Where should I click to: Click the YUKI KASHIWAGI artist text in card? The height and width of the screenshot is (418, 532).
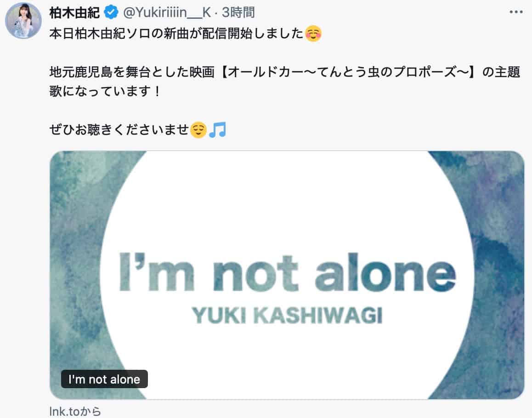pyautogui.click(x=288, y=316)
